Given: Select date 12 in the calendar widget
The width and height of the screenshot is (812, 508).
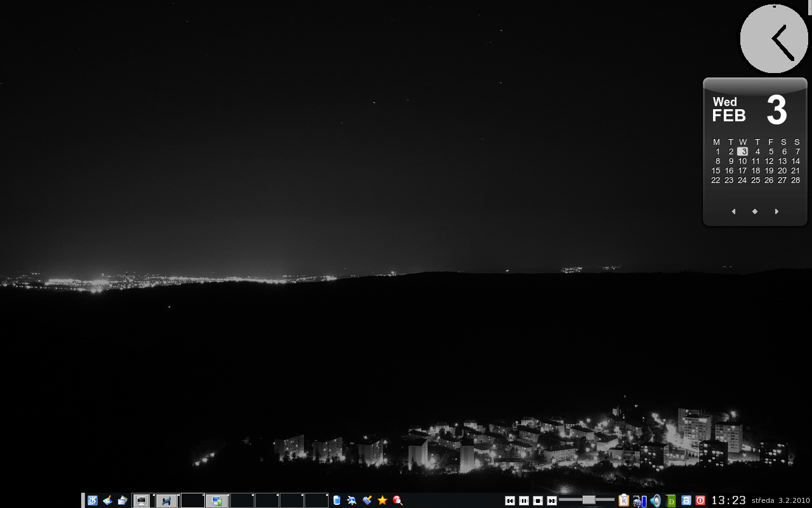Looking at the screenshot, I should [769, 161].
